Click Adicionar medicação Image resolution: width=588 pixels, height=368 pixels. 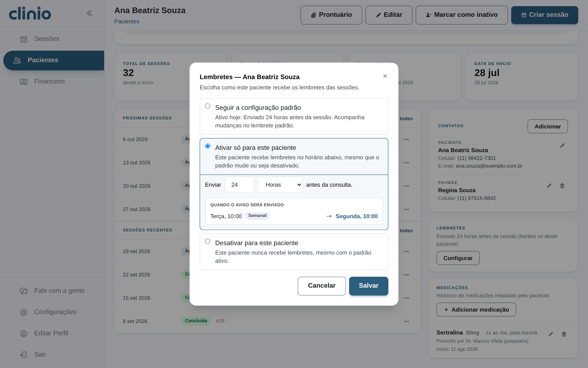(x=476, y=310)
